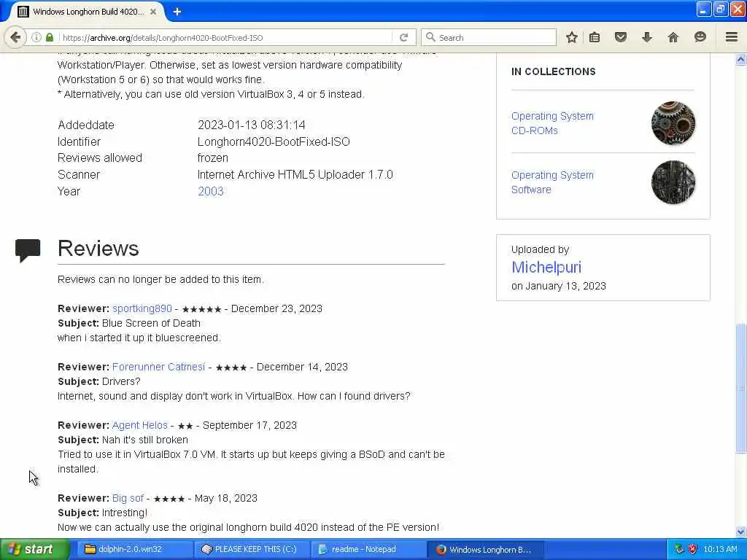The width and height of the screenshot is (747, 560).
Task: Click the 10:13 AM system clock
Action: pyautogui.click(x=720, y=549)
